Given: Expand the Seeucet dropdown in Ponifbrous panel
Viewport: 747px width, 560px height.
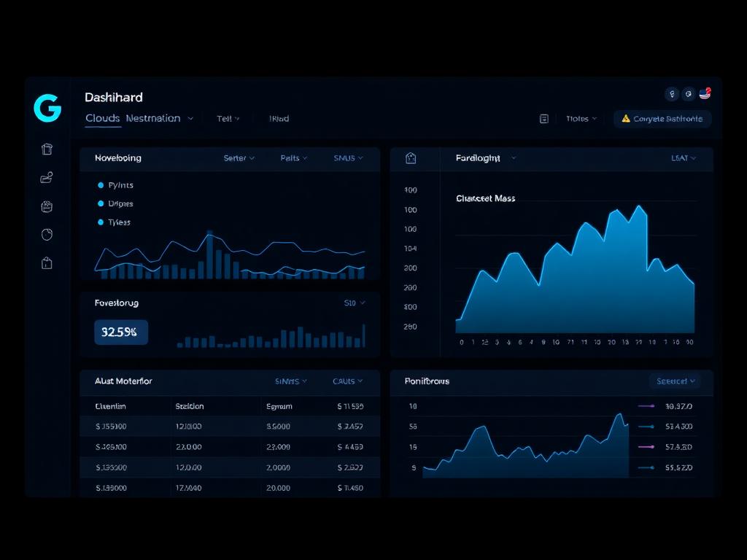Looking at the screenshot, I should [x=675, y=381].
